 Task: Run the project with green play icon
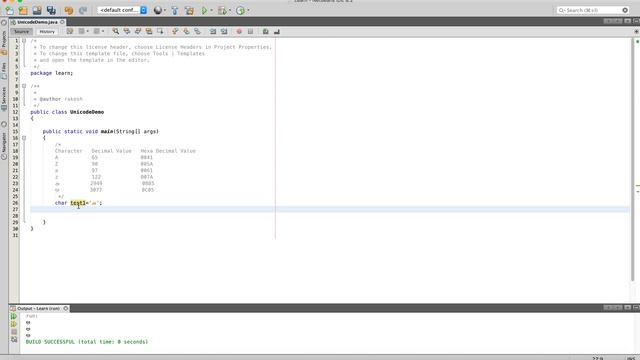(x=204, y=10)
